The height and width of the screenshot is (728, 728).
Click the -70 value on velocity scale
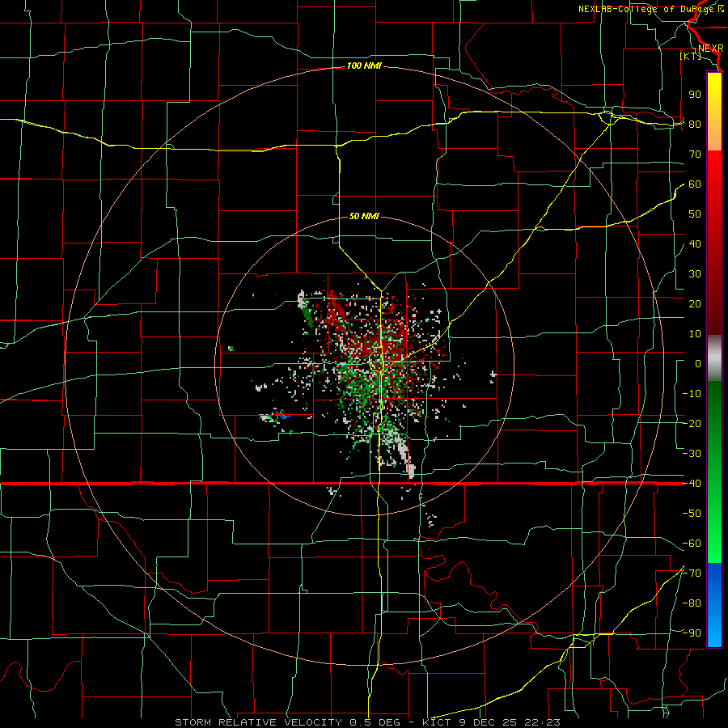[x=692, y=574]
